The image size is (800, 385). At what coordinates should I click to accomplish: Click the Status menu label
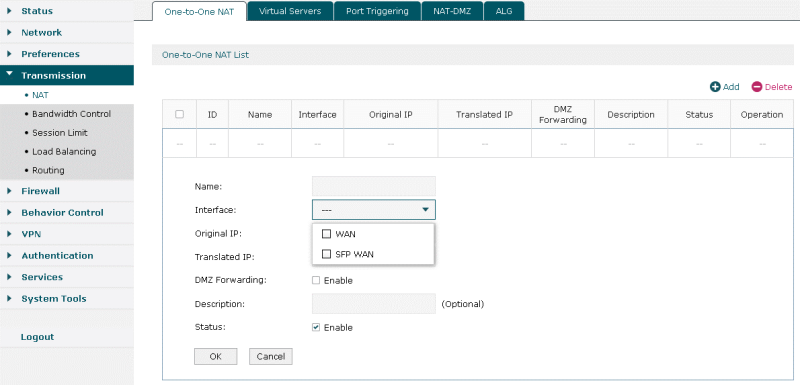point(37,11)
